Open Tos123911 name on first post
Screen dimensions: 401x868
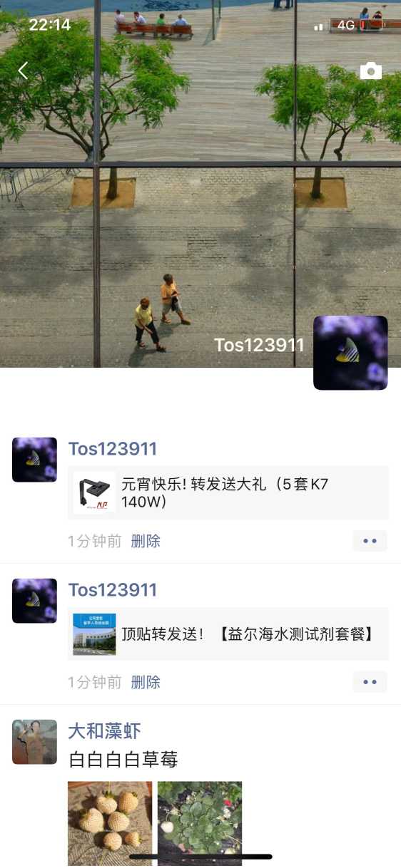point(113,449)
